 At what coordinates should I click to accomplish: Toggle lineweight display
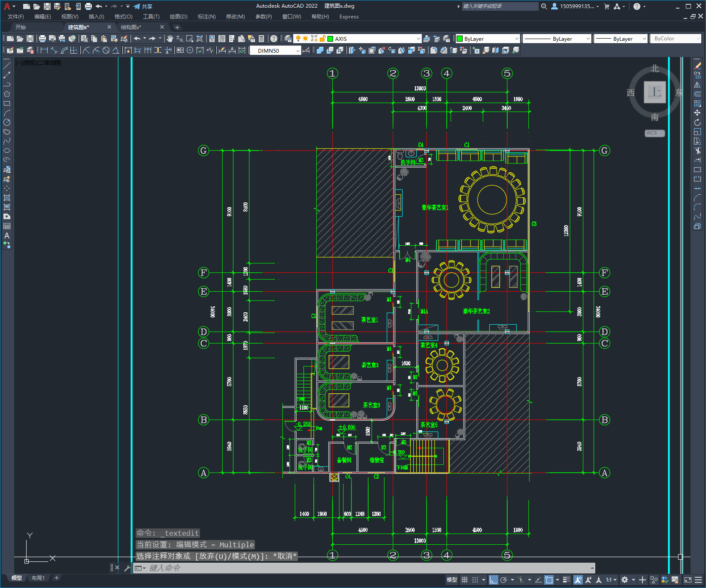tap(567, 580)
